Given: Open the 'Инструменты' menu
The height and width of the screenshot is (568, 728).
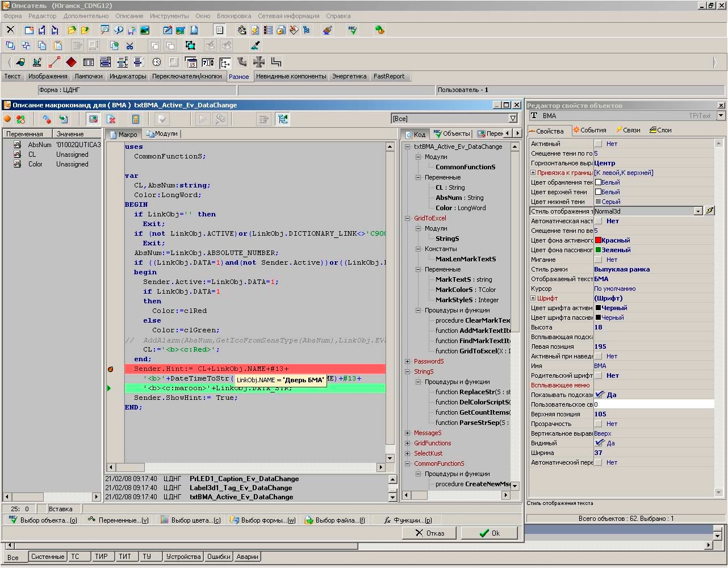Looking at the screenshot, I should point(169,16).
